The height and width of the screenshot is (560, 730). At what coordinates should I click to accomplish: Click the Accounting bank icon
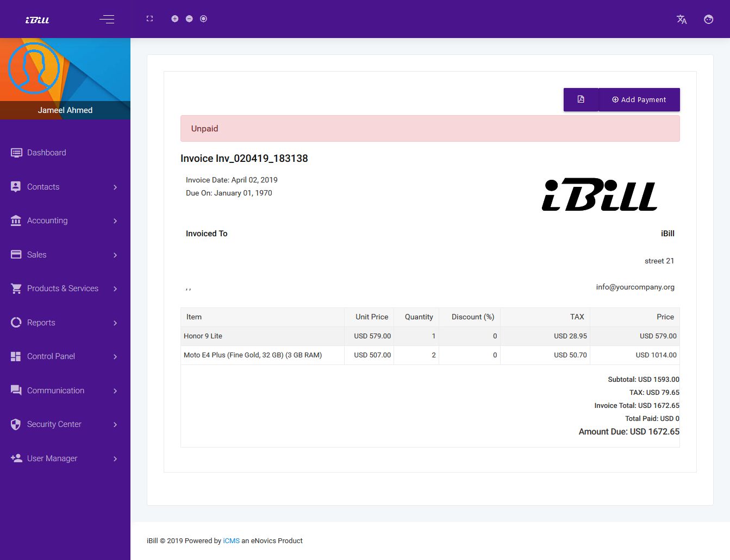click(x=16, y=221)
